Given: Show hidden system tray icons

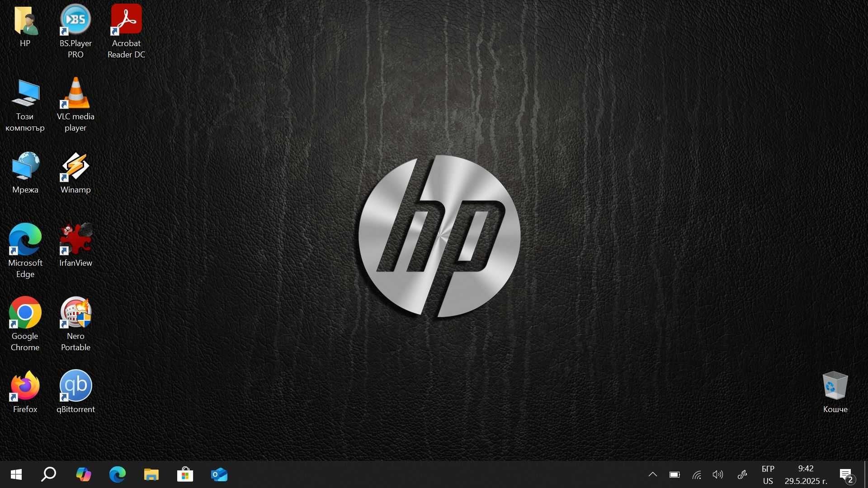Looking at the screenshot, I should (653, 474).
